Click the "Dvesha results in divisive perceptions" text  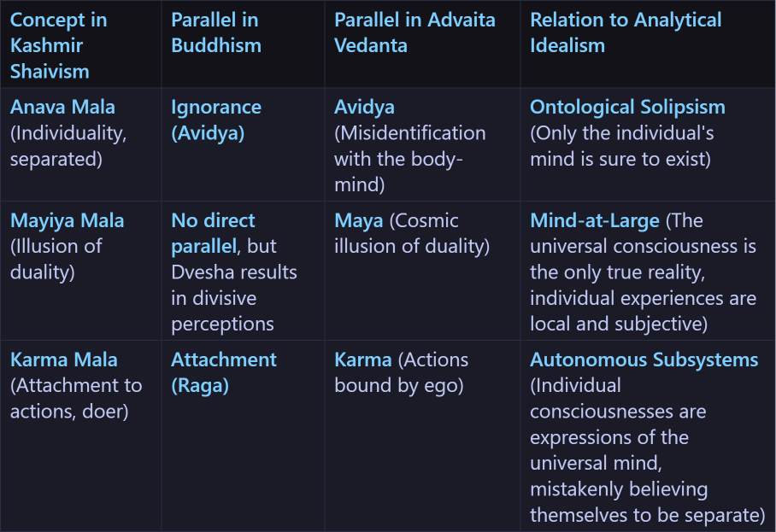(x=233, y=298)
